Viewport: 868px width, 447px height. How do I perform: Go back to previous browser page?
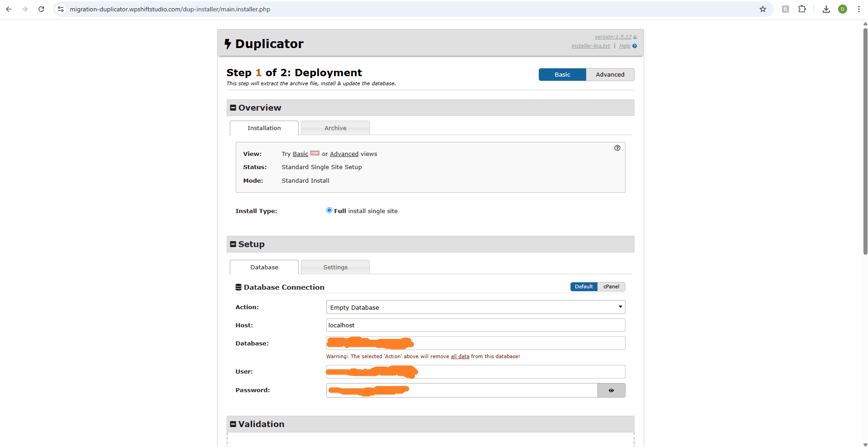(9, 9)
